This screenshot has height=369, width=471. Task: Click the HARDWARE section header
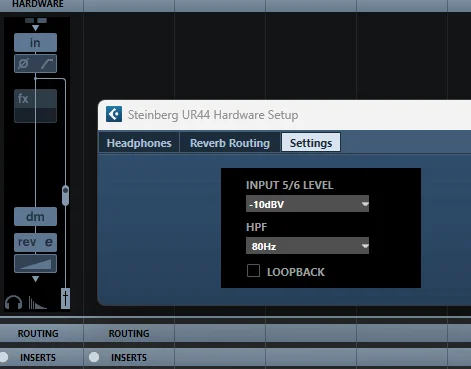[x=38, y=4]
